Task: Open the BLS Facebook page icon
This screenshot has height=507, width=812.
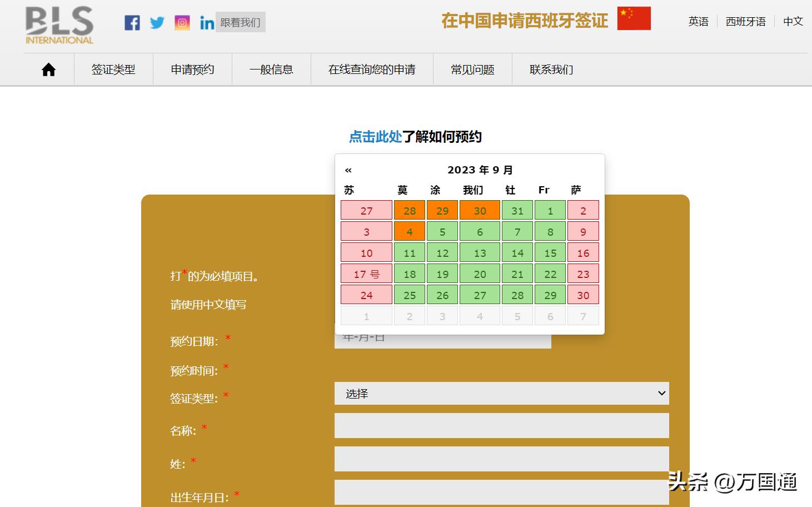Action: click(x=132, y=23)
